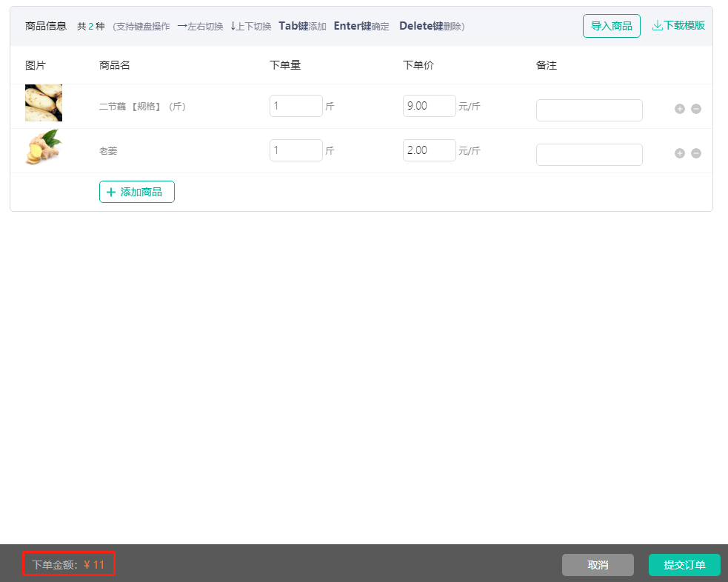Remove the 老姜 row with its minus icon
This screenshot has height=582, width=728.
(696, 153)
